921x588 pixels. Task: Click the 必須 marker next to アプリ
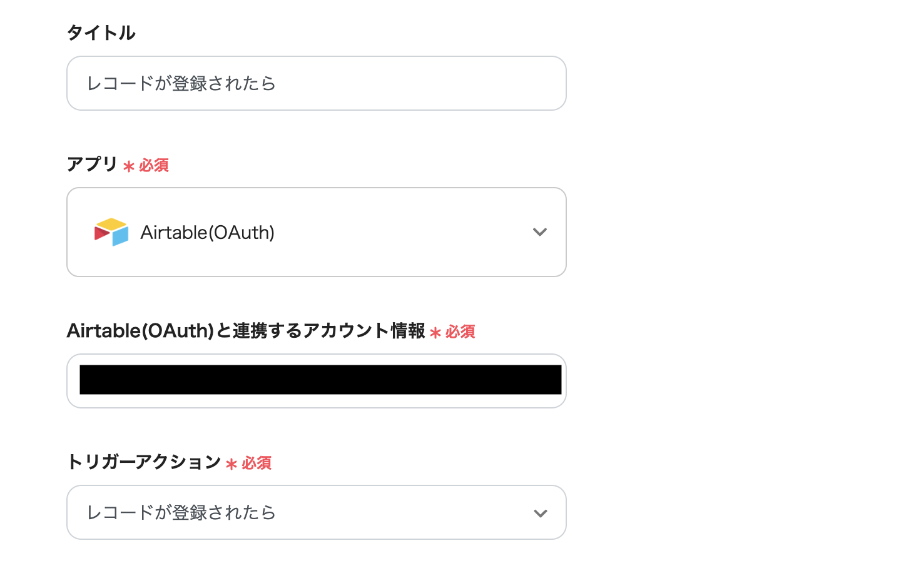click(x=154, y=165)
